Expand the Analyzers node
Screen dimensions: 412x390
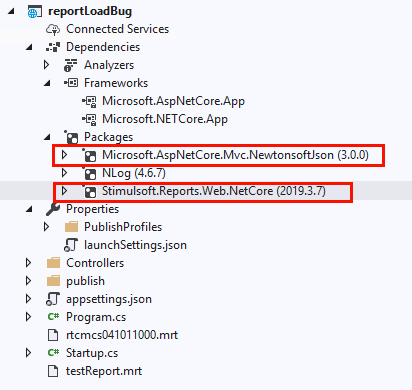[x=47, y=65]
